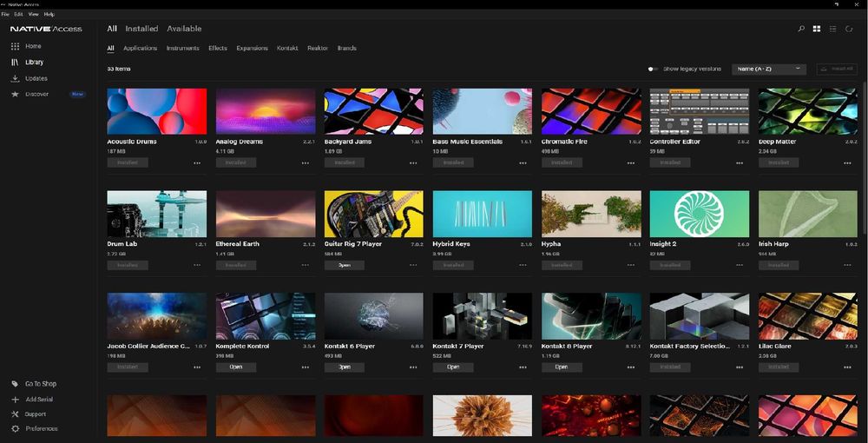Open the three-dot menu for Deep Matter
The image size is (868, 443).
tap(847, 163)
